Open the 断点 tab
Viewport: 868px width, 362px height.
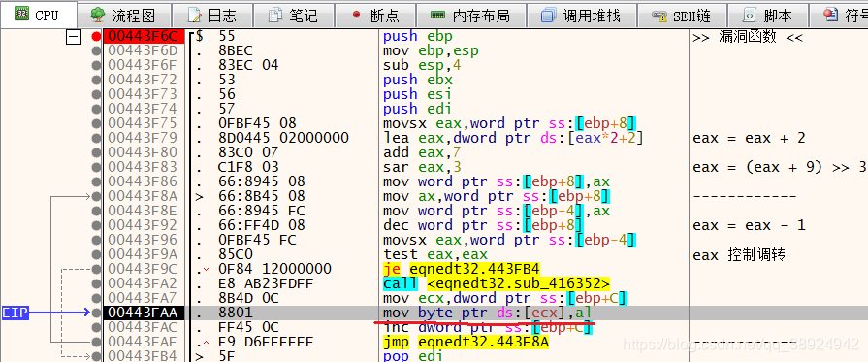(374, 16)
